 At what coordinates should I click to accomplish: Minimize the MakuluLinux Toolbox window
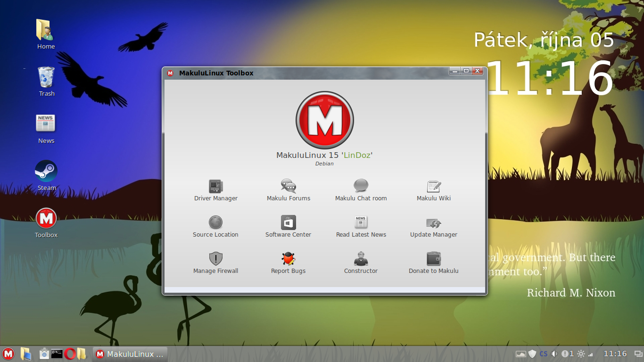[x=454, y=71]
